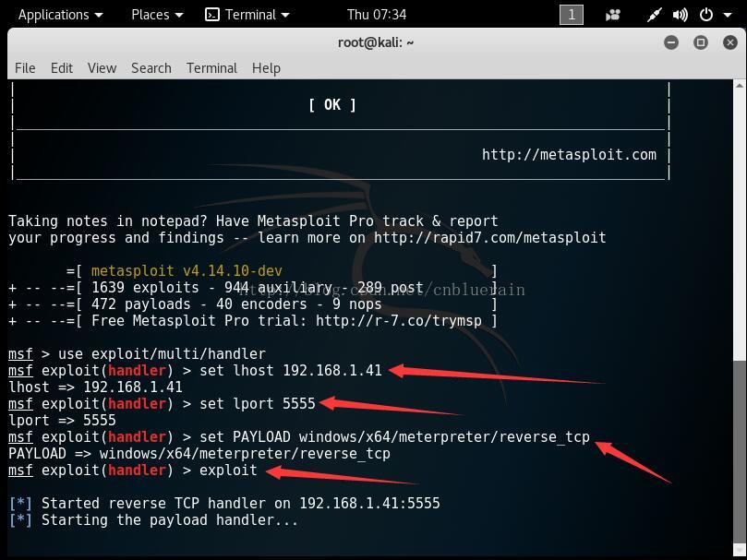747x560 pixels.
Task: Open the Edit menu
Action: (x=62, y=68)
